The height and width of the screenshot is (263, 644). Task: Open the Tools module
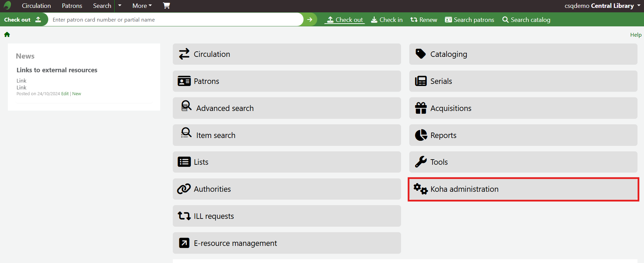pyautogui.click(x=523, y=162)
